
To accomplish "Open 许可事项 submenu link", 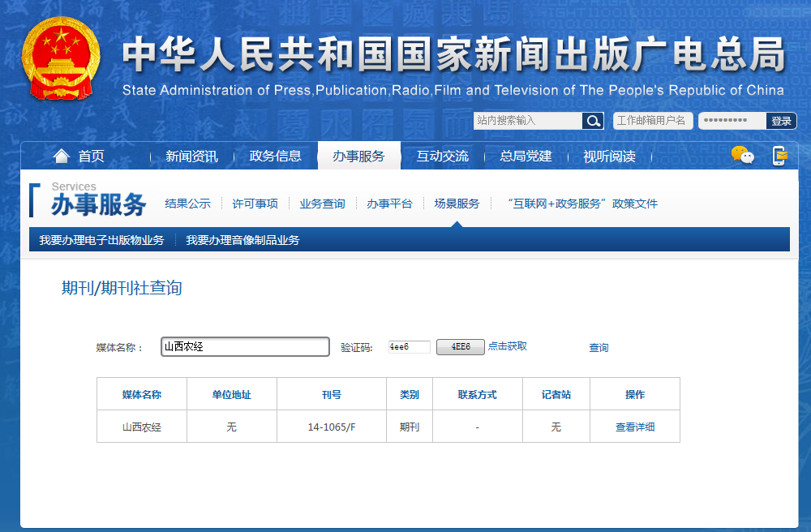I will click(255, 204).
